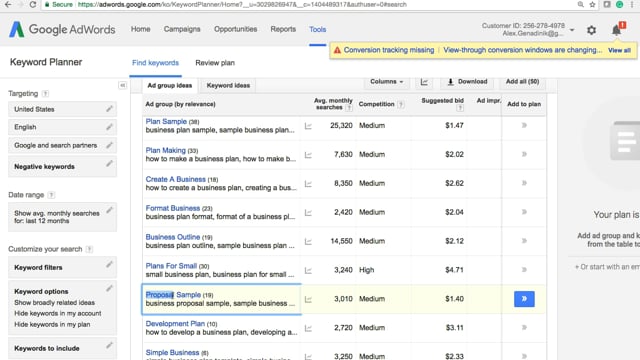640x360 pixels.
Task: Show trend chart for Create A Business row
Action: 308,184
